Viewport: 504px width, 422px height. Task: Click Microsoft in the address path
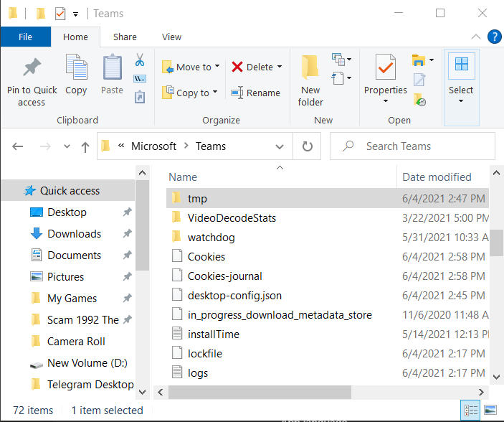pos(153,146)
